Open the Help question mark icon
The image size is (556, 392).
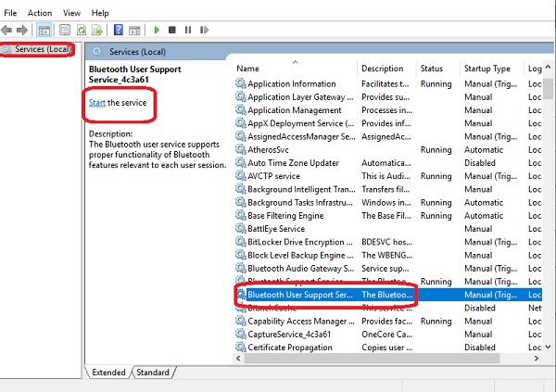point(118,30)
